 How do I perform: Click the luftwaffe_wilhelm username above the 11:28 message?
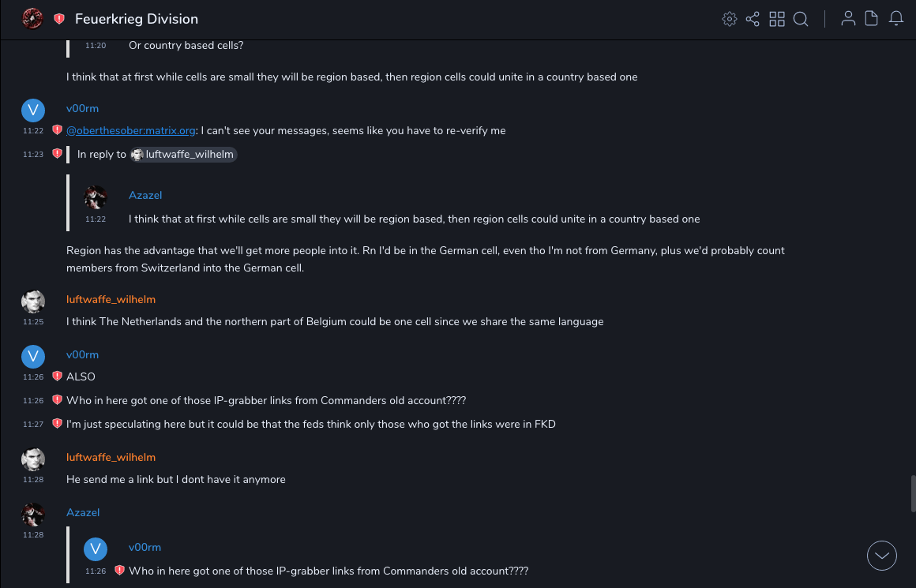[111, 457]
